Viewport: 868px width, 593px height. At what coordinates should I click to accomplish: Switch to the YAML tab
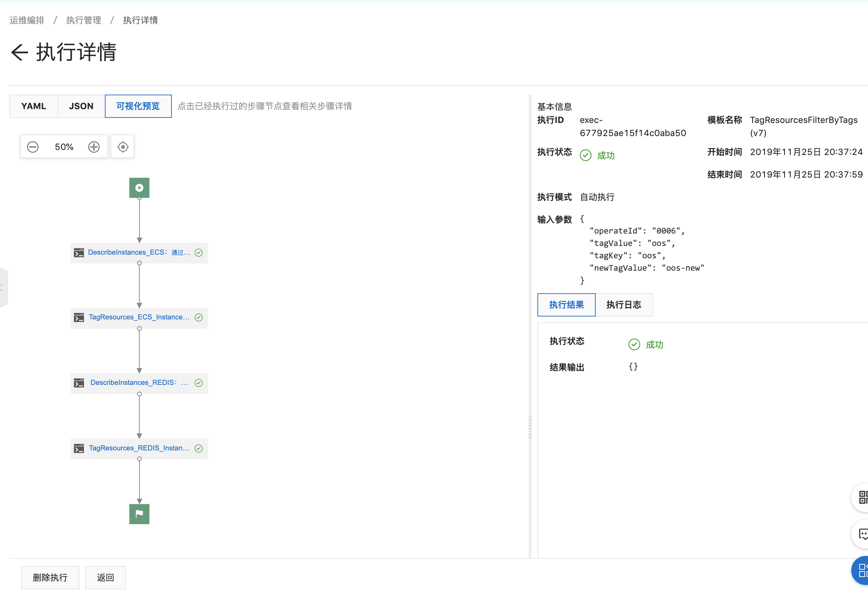pyautogui.click(x=33, y=106)
